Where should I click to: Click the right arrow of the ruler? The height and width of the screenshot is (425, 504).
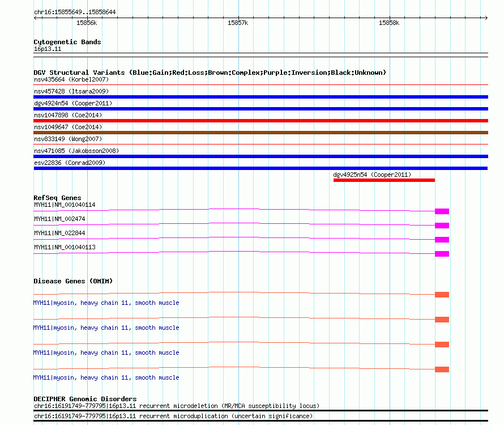click(486, 18)
